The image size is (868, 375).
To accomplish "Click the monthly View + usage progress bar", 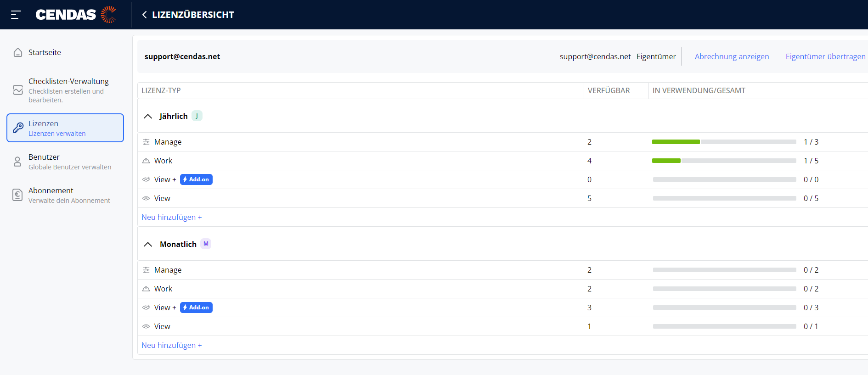I will pyautogui.click(x=724, y=308).
